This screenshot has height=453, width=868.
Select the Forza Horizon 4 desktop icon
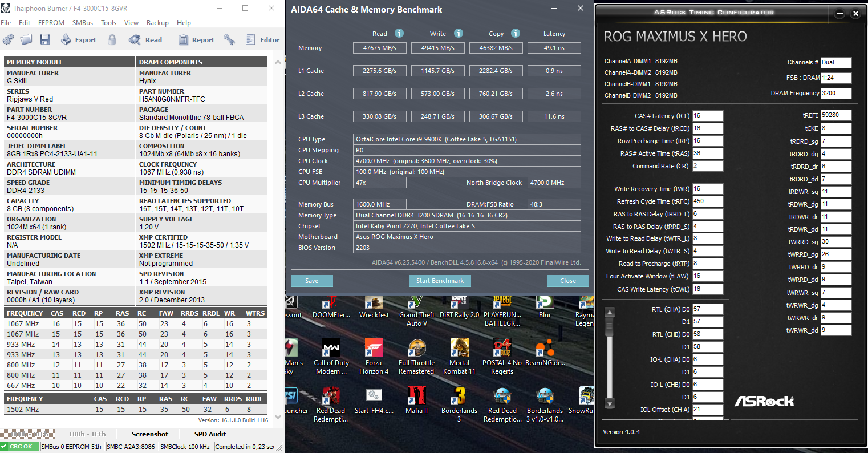tap(374, 357)
